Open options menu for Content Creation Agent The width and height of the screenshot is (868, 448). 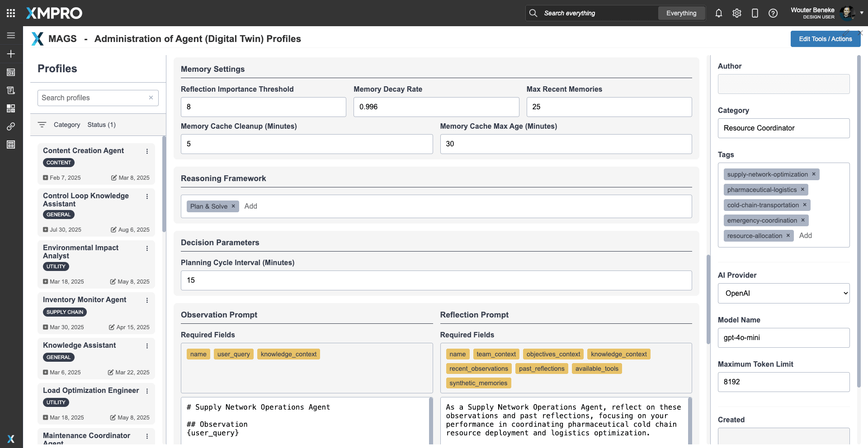click(147, 151)
